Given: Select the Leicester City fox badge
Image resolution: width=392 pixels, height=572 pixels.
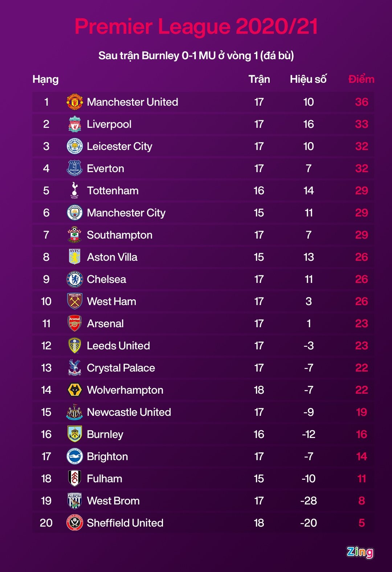Looking at the screenshot, I should coord(75,146).
